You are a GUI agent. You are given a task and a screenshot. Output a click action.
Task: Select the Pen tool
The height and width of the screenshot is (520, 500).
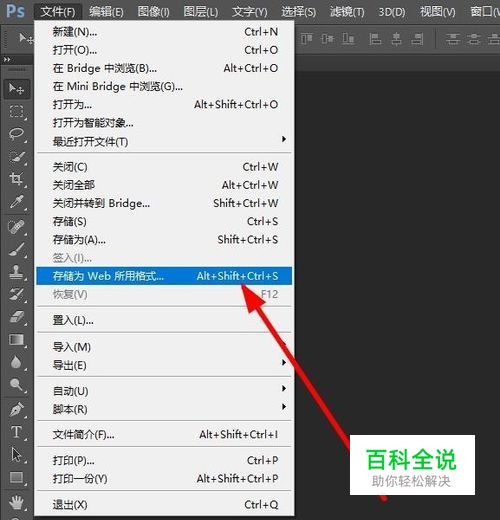tap(16, 410)
